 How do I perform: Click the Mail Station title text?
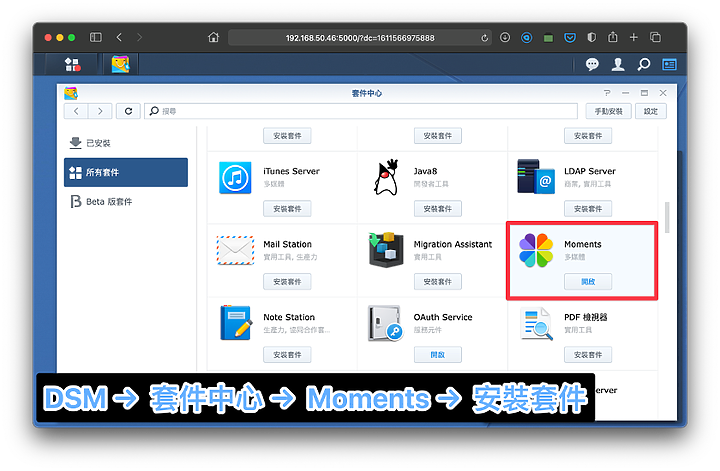tap(287, 244)
